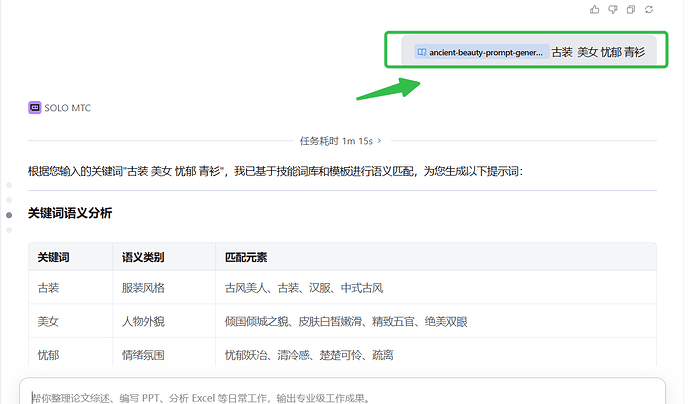Select the user message text 古装 美女 忧郁 青衫

tap(598, 52)
